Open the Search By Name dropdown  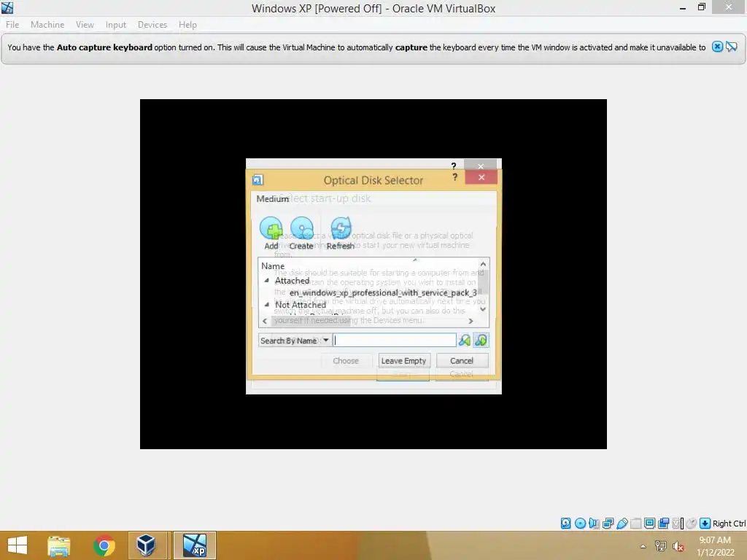click(x=294, y=340)
